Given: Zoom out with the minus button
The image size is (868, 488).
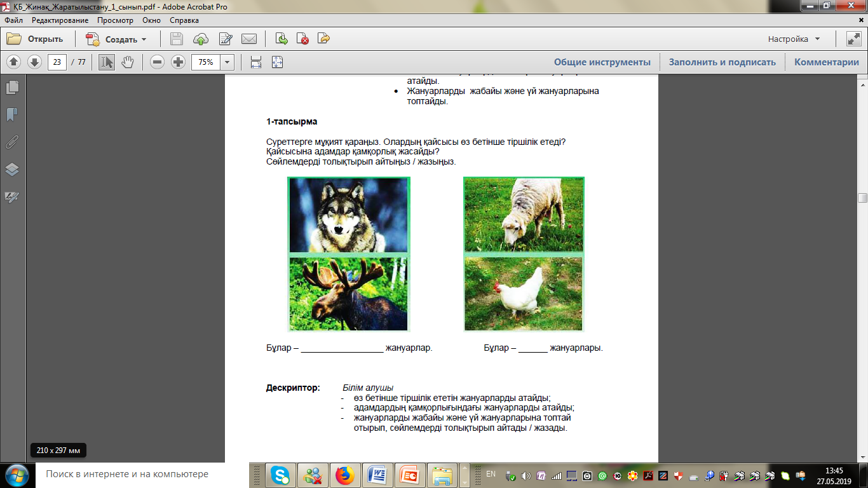Looking at the screenshot, I should click(x=158, y=62).
